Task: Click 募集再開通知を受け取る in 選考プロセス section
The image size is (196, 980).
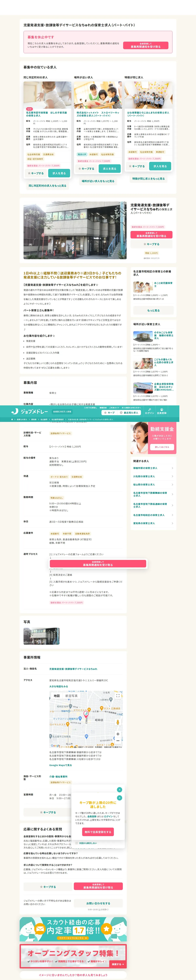Action: 98,563
